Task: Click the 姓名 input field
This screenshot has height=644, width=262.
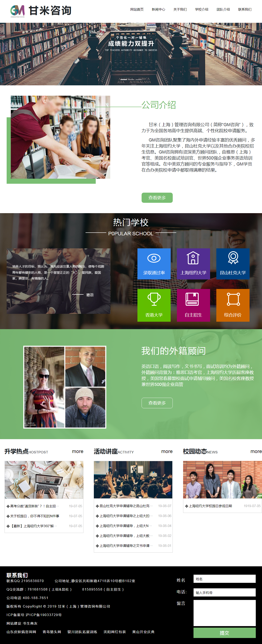Action: coord(224,579)
